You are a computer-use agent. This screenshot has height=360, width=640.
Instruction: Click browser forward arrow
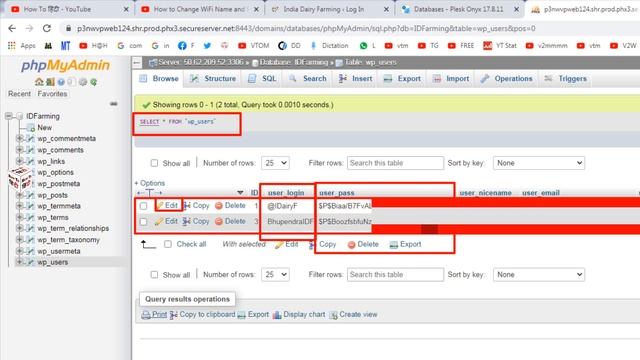point(29,28)
